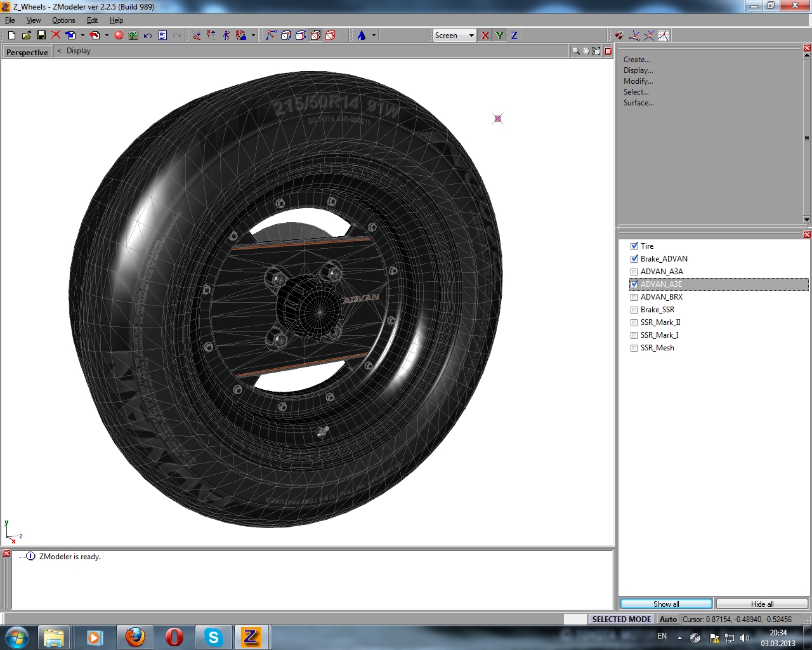Click the Show all button
This screenshot has width=812, height=650.
tap(666, 604)
